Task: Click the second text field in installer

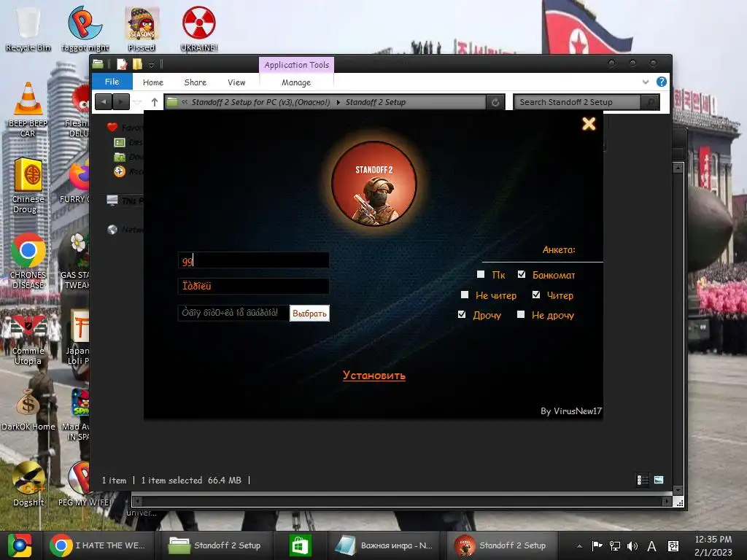Action: [253, 286]
